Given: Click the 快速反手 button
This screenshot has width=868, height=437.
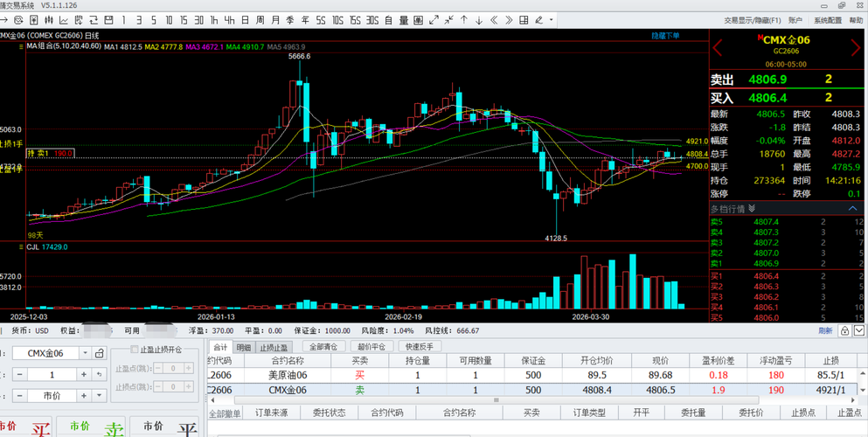Looking at the screenshot, I should coord(420,346).
